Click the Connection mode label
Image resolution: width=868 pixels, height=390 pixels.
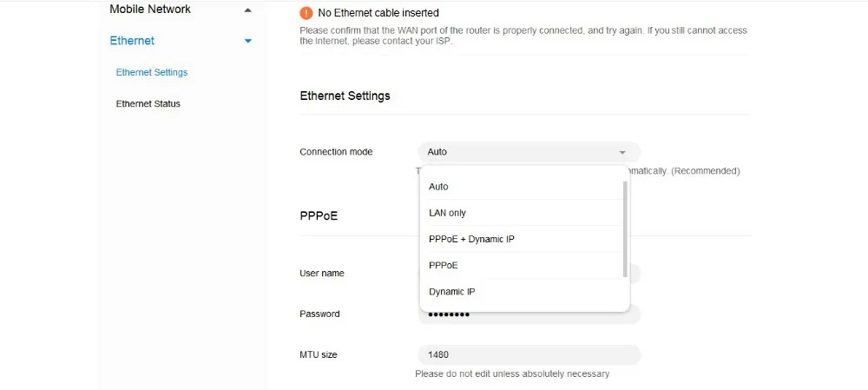pyautogui.click(x=336, y=152)
